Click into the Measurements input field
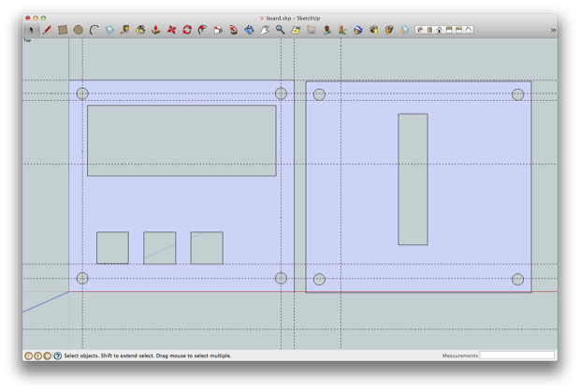 [x=517, y=356]
